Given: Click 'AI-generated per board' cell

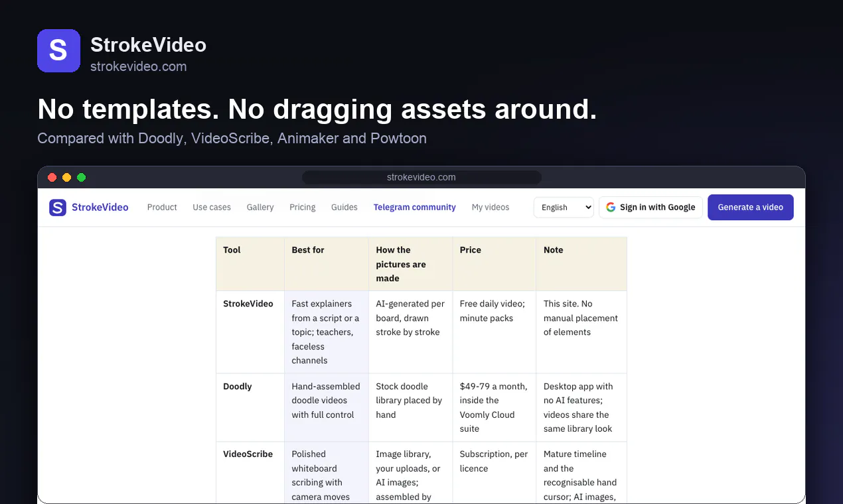Looking at the screenshot, I should (x=411, y=332).
